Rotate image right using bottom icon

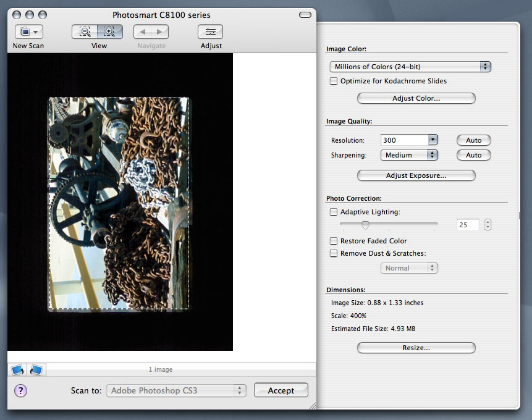point(36,370)
